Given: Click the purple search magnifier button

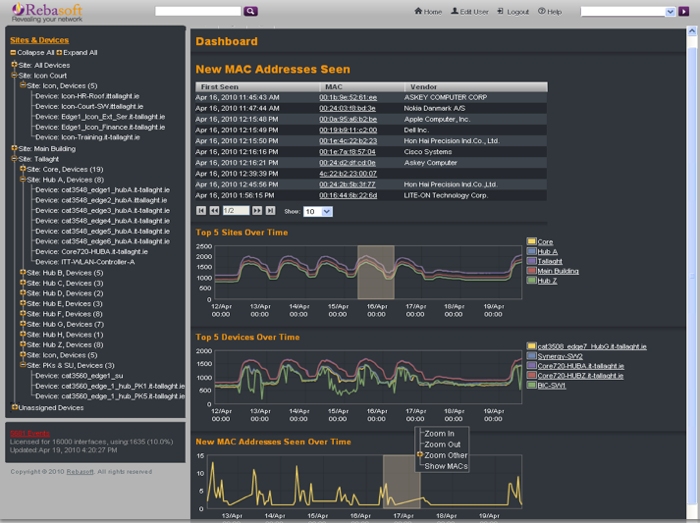Looking at the screenshot, I should [250, 11].
